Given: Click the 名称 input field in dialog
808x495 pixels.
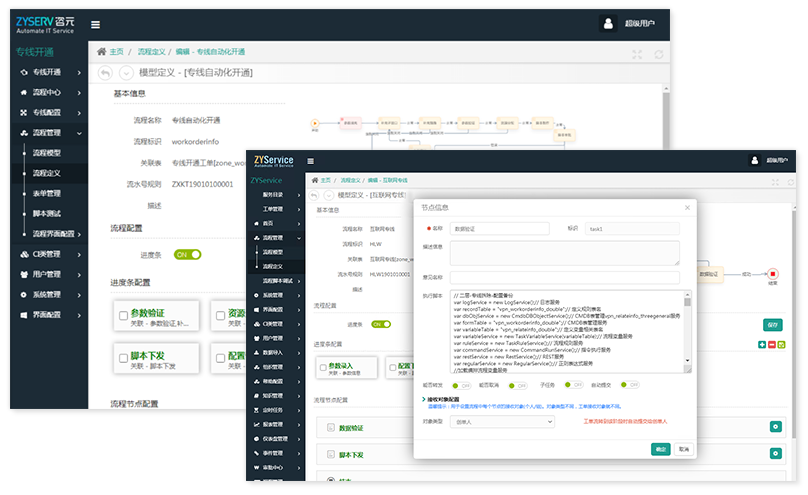Looking at the screenshot, I should click(497, 229).
